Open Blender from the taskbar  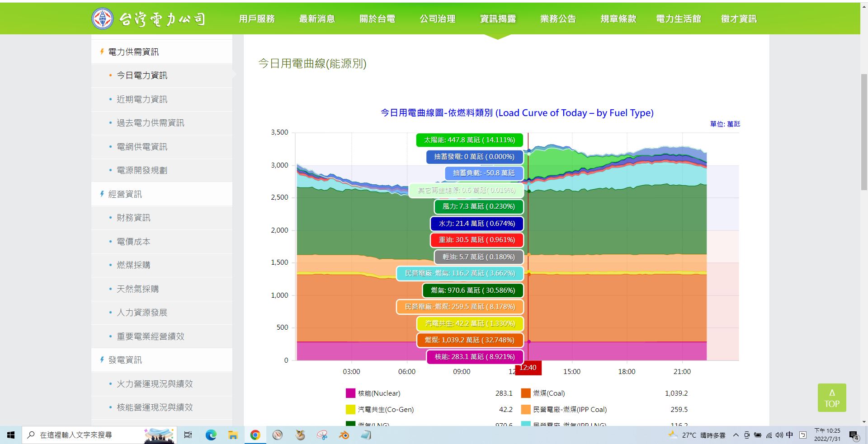pyautogui.click(x=344, y=435)
